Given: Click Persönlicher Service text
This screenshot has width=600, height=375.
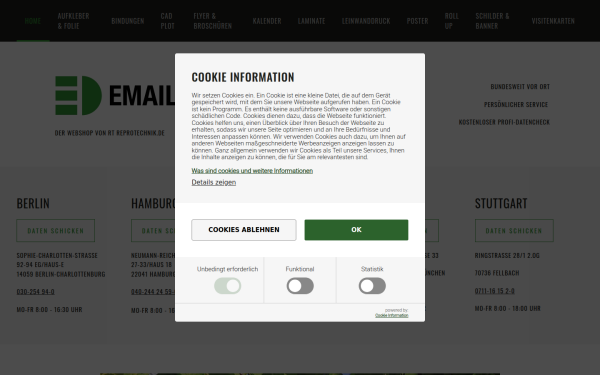Looking at the screenshot, I should pos(516,104).
